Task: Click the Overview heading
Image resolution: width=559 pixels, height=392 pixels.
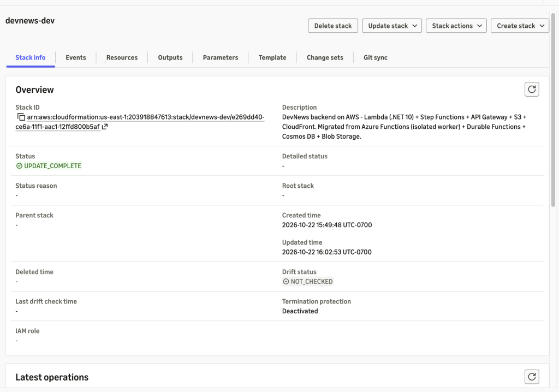Action: [x=34, y=90]
